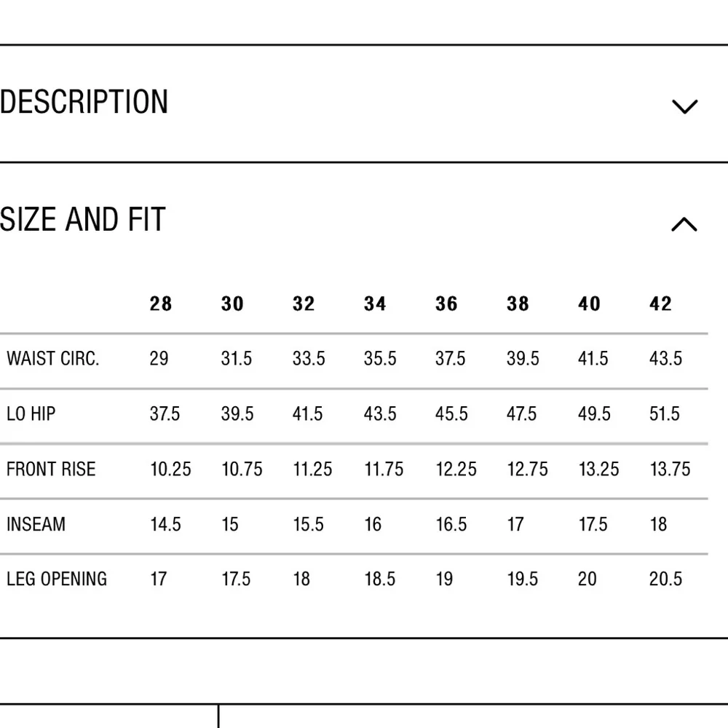Select size 30 column header
The width and height of the screenshot is (728, 728).
pos(232,304)
